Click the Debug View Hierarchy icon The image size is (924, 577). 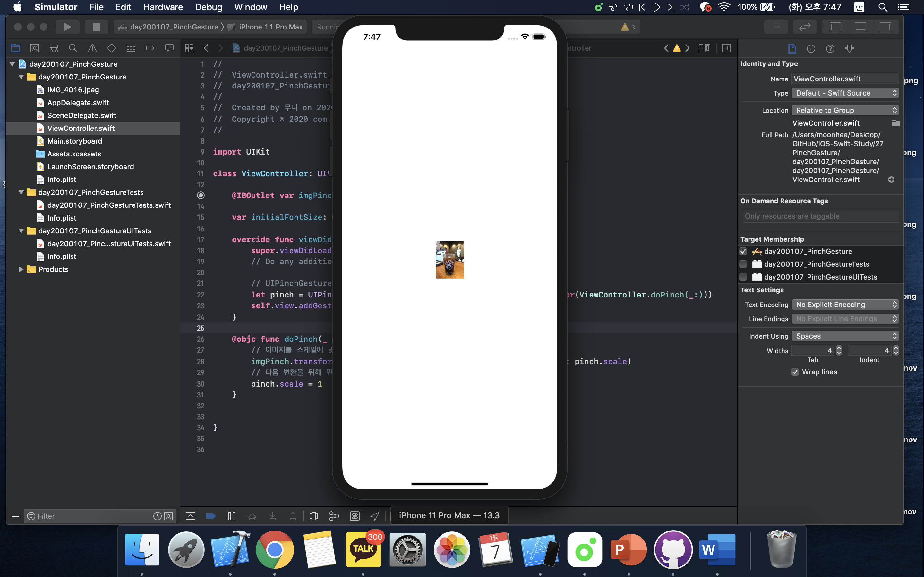(x=313, y=516)
